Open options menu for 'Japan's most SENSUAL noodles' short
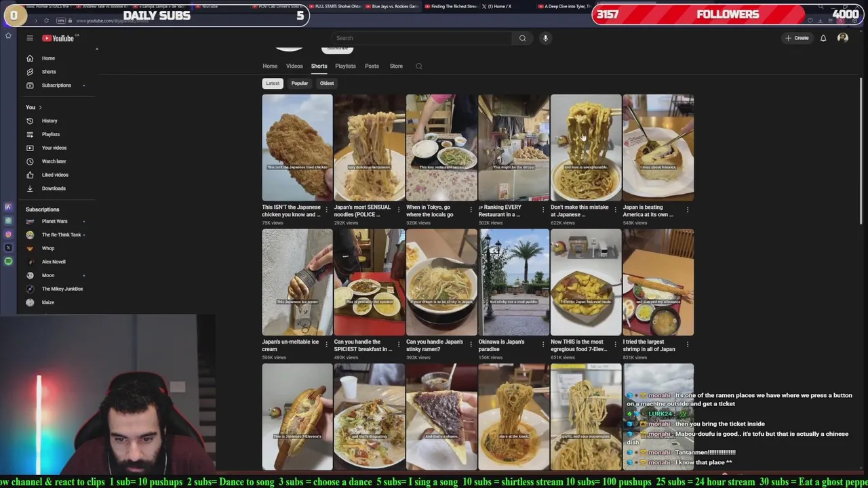The height and width of the screenshot is (488, 868). 399,210
